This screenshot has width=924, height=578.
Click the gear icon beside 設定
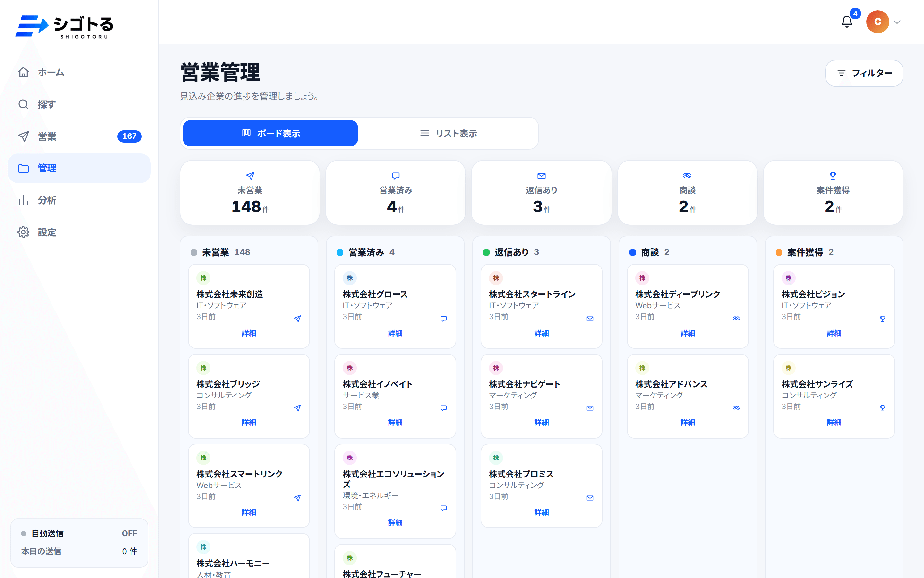click(x=23, y=232)
